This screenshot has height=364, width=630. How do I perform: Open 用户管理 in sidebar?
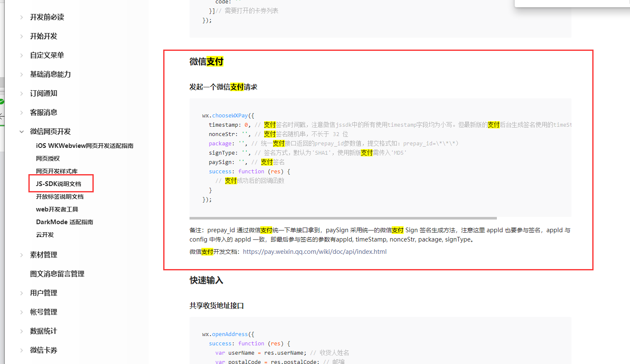coord(44,293)
